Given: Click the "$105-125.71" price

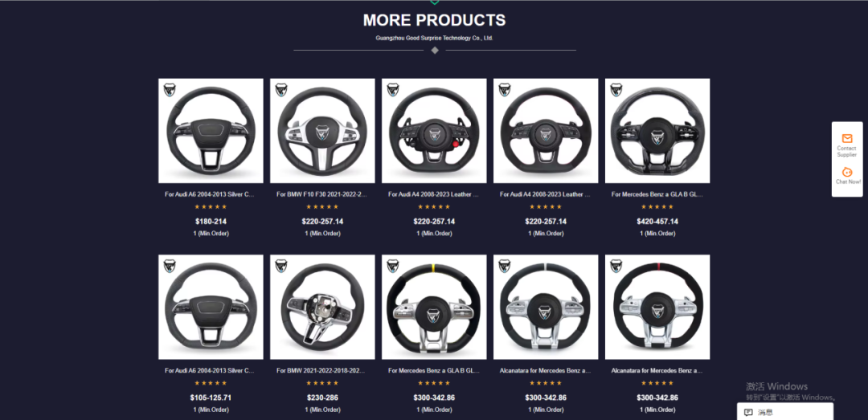Looking at the screenshot, I should [211, 398].
